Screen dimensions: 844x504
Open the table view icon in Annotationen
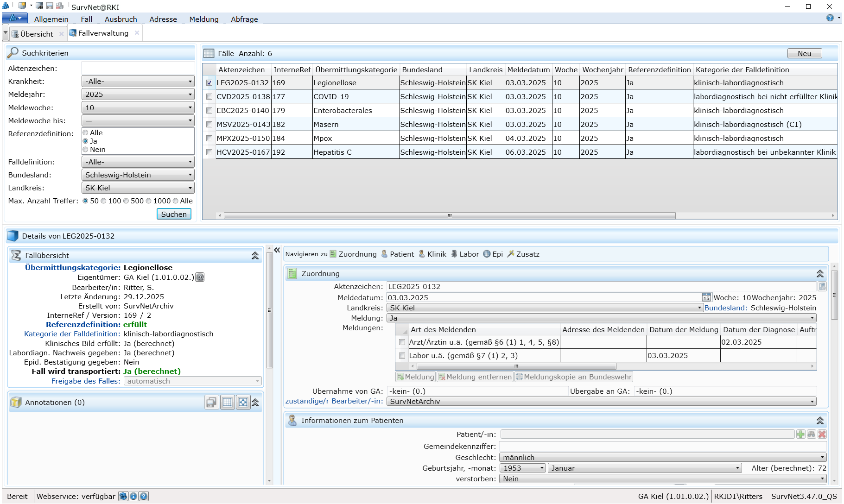pos(227,402)
